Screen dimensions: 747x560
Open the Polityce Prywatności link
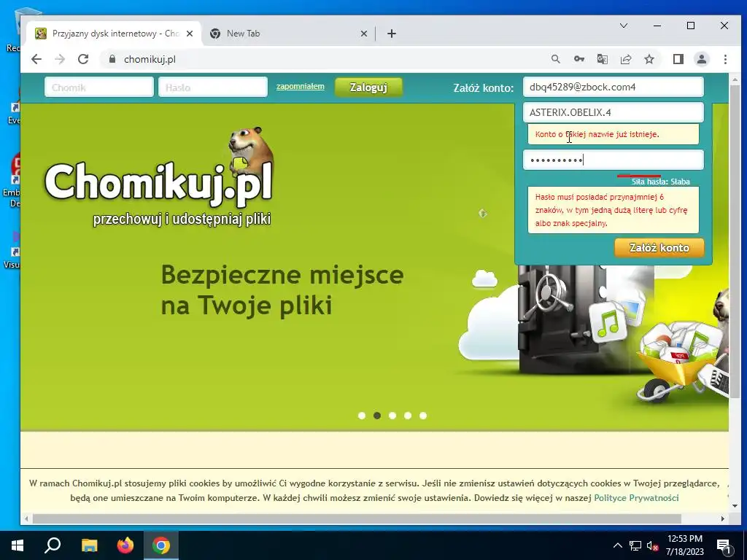tap(636, 497)
